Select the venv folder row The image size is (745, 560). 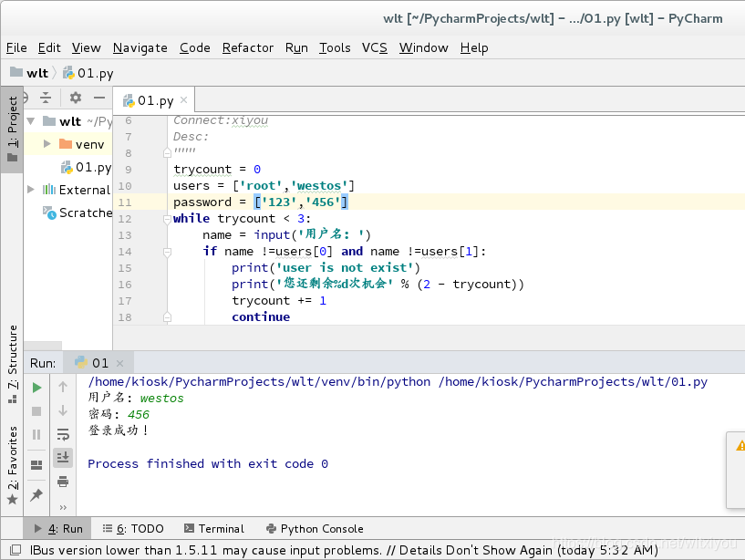coord(68,144)
